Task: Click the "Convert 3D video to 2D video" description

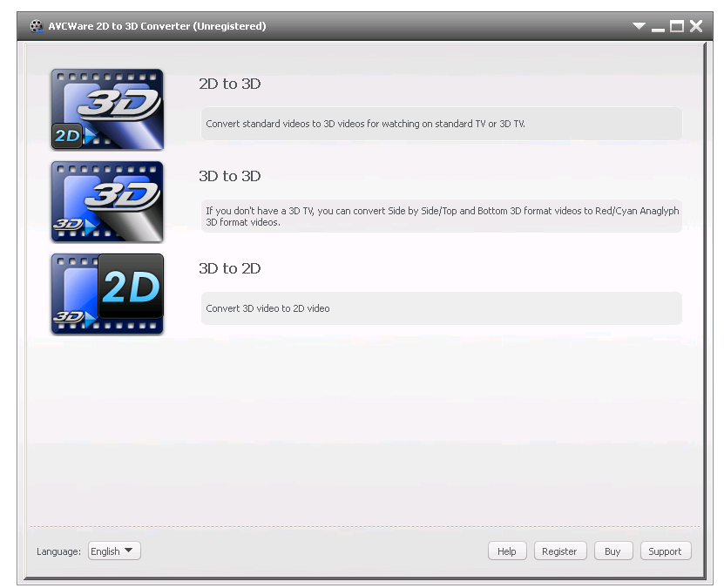Action: [442, 308]
